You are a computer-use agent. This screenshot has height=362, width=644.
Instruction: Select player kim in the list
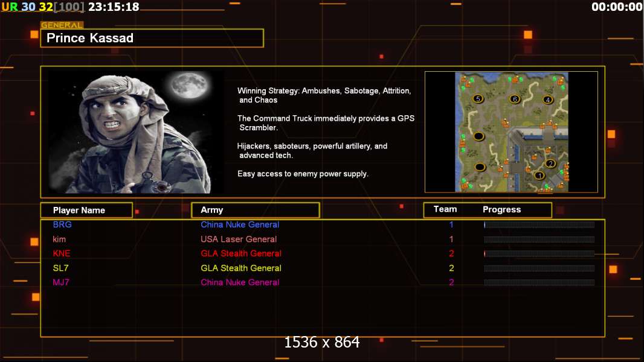(59, 239)
